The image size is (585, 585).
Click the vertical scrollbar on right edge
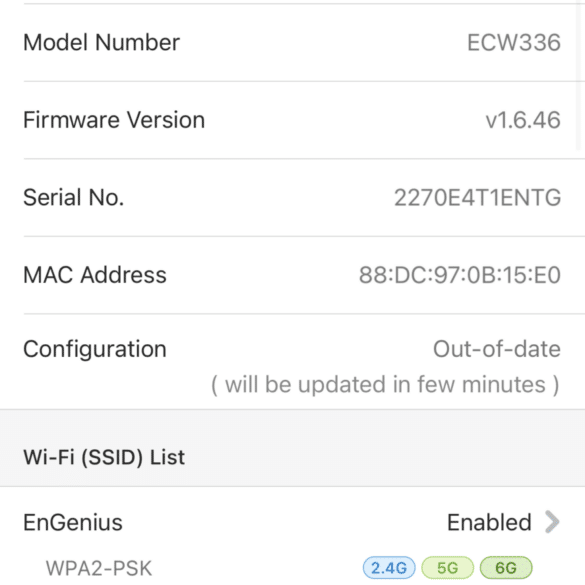(579, 75)
